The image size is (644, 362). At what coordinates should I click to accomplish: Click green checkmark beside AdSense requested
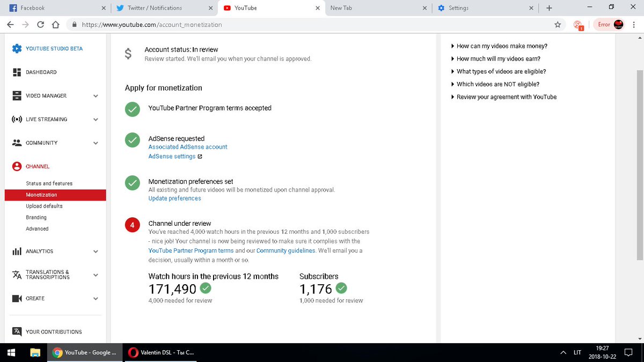coord(132,140)
